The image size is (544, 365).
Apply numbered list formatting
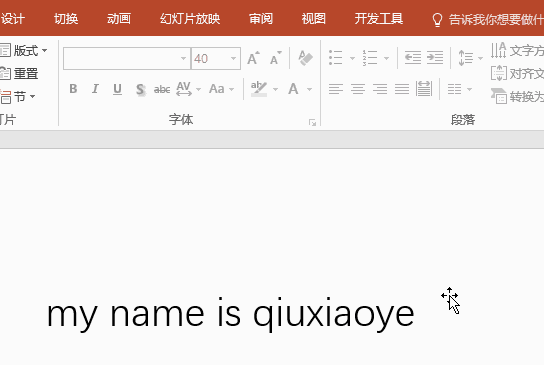point(369,58)
